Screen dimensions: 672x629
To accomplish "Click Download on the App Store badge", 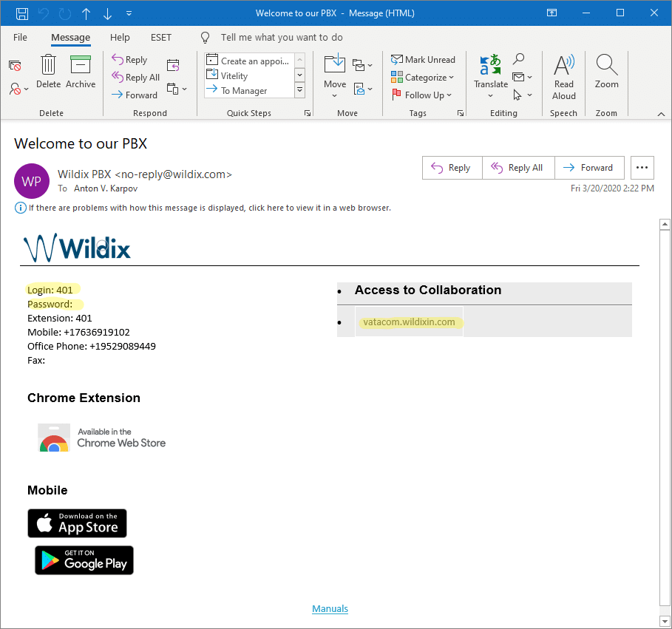I will [77, 523].
